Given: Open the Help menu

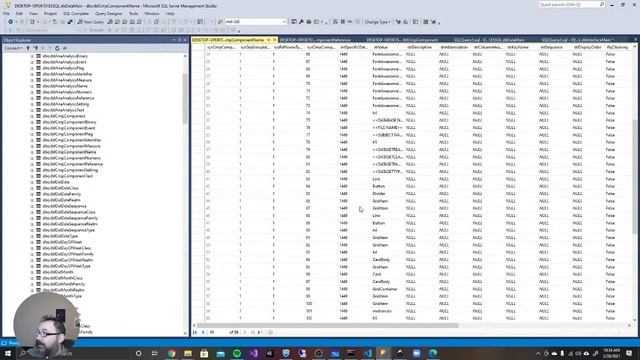Looking at the screenshot, I should [170, 13].
